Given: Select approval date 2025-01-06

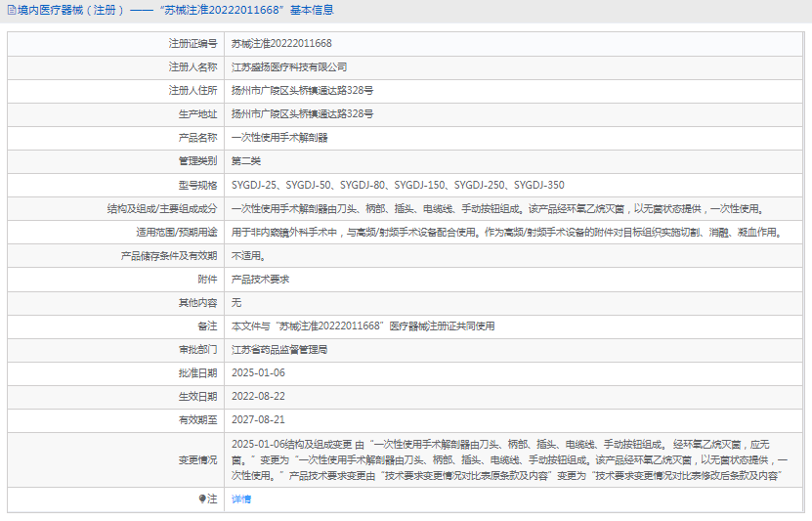Looking at the screenshot, I should pos(258,372).
